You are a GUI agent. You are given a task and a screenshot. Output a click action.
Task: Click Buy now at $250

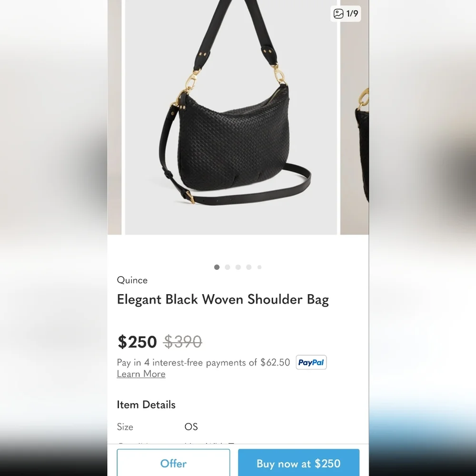(299, 462)
